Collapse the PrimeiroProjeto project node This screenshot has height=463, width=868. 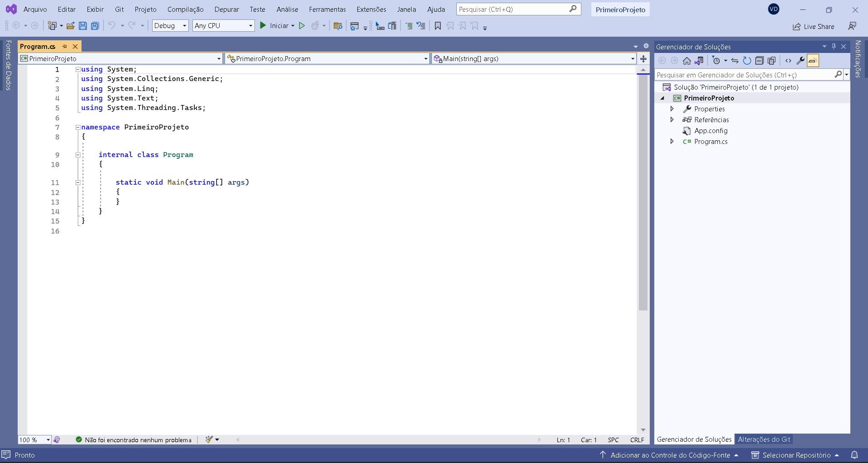point(662,98)
